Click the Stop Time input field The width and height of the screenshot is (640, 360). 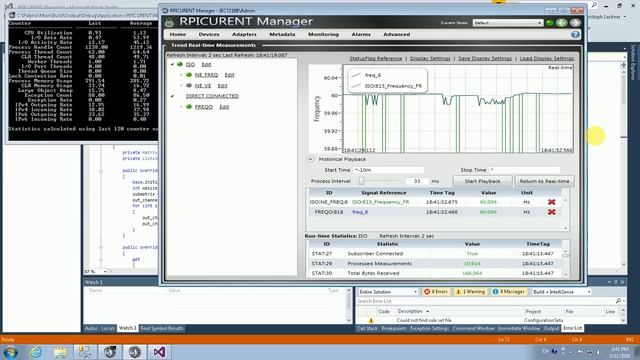point(525,170)
